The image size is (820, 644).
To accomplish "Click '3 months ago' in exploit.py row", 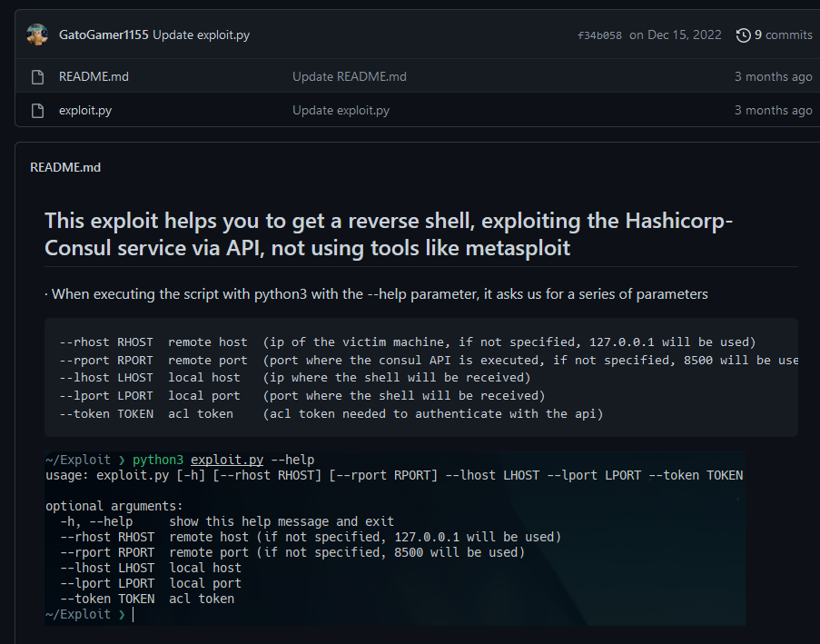I will click(773, 111).
